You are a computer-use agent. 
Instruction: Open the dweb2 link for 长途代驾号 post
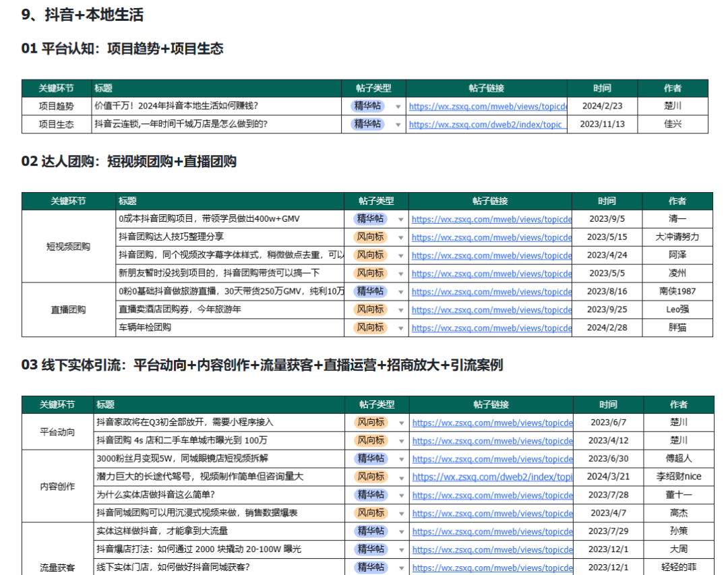(x=492, y=477)
